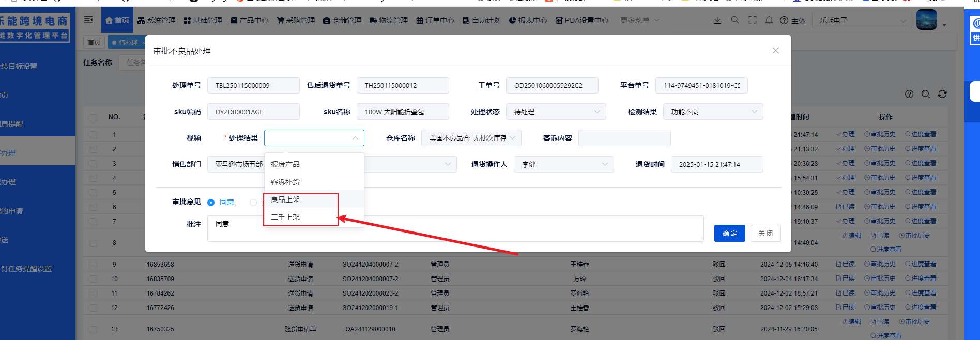Image resolution: width=980 pixels, height=340 pixels.
Task: Open the 检测结果 dropdown
Action: tap(713, 112)
